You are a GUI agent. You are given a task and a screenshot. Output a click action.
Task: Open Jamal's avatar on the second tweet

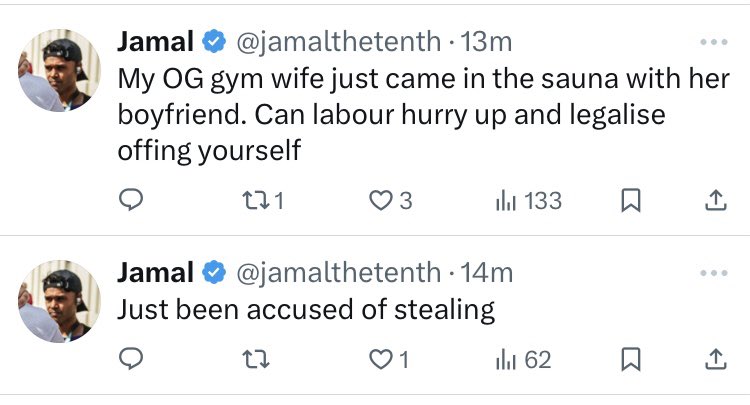59,302
